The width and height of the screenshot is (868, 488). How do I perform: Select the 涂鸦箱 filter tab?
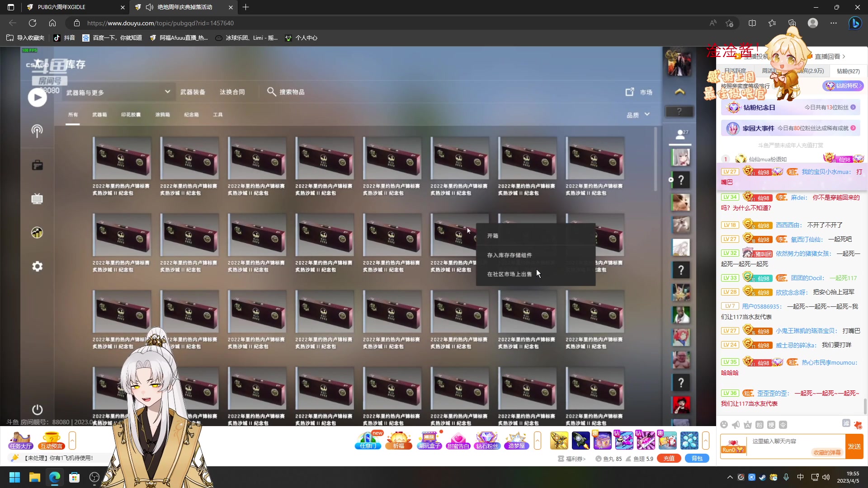[163, 115]
